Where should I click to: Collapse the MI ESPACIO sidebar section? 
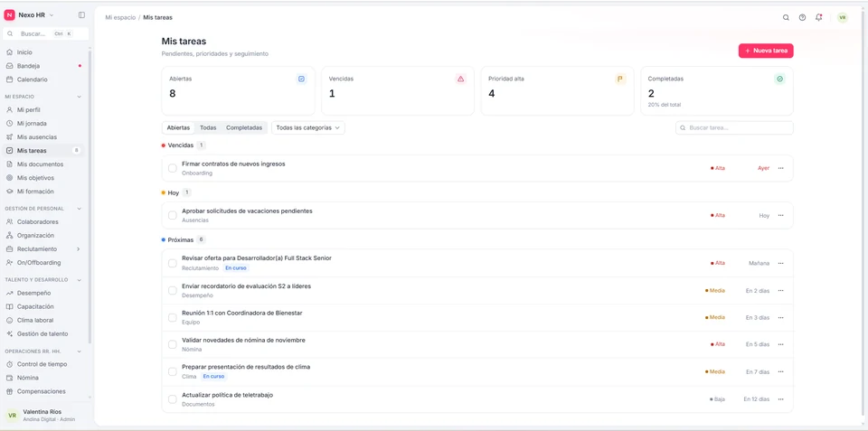click(79, 97)
